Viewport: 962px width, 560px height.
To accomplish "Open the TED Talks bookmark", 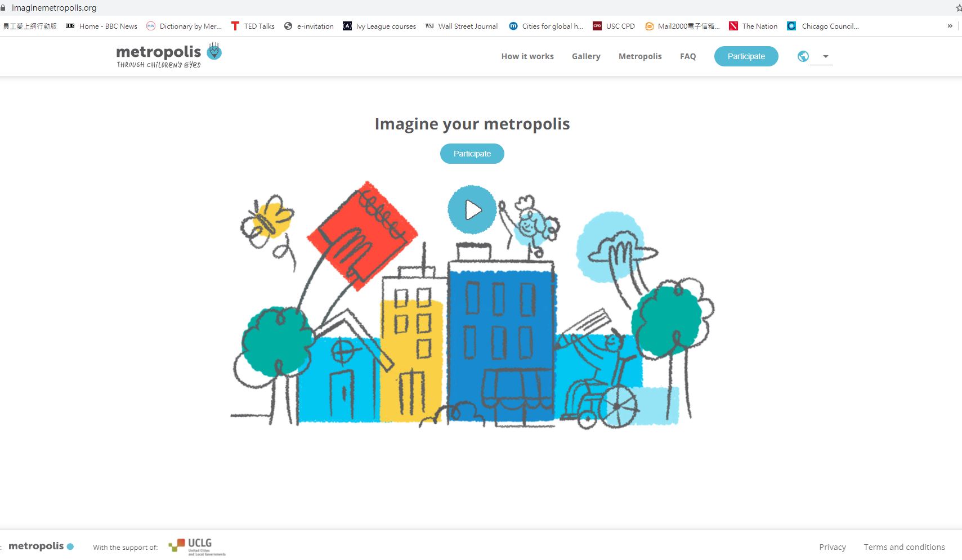I will pos(253,26).
